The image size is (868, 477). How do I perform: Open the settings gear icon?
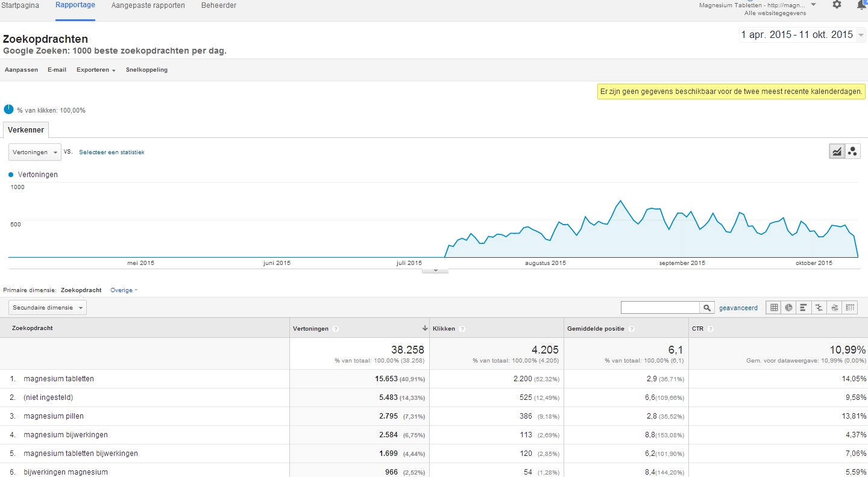(x=837, y=4)
